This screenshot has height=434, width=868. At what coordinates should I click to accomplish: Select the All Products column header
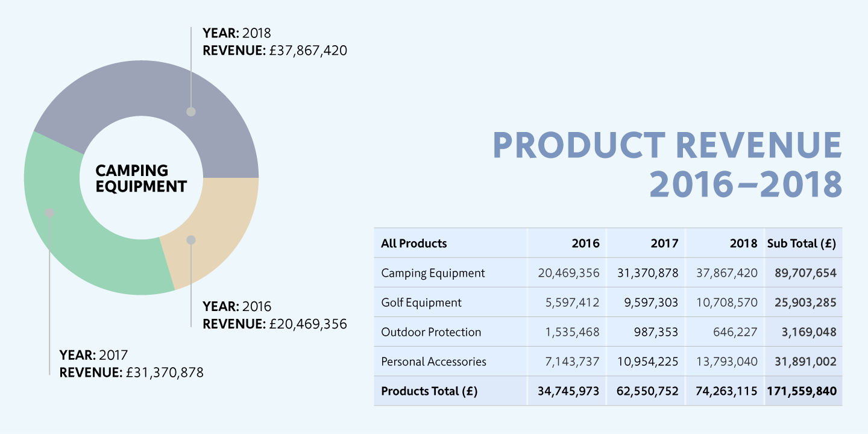pos(414,244)
